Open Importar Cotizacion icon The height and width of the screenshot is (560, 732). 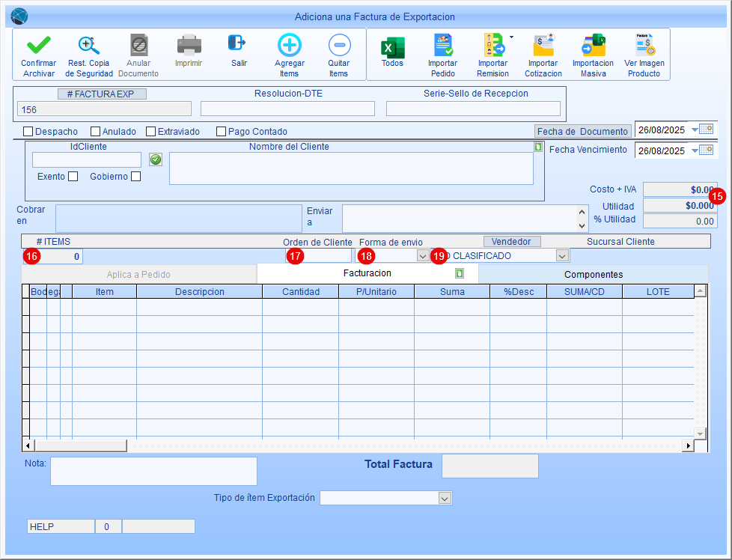coord(543,46)
